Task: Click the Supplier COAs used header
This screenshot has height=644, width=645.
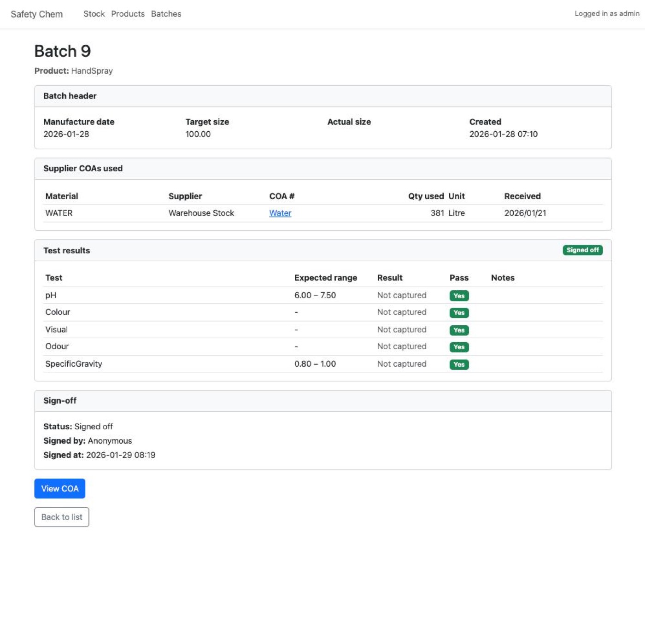Action: 83,169
